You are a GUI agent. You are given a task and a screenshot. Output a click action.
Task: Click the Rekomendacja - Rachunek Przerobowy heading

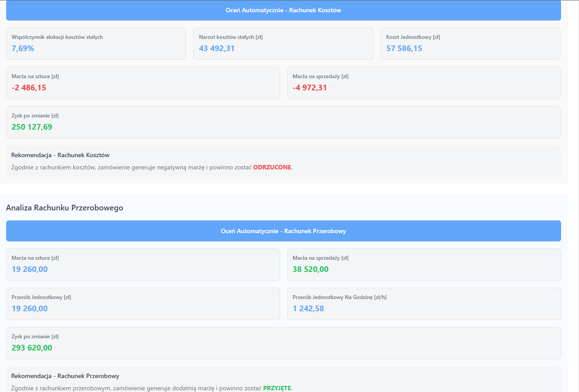(x=65, y=376)
